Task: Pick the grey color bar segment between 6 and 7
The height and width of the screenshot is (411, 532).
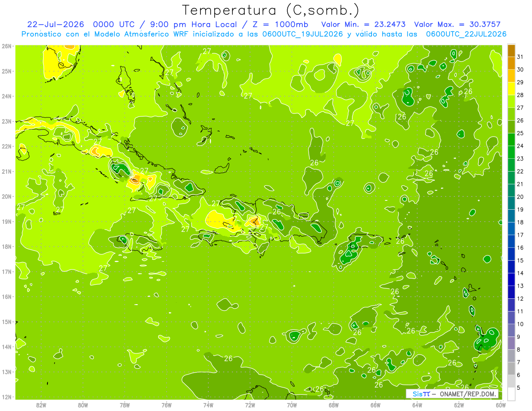Action: coord(511,368)
